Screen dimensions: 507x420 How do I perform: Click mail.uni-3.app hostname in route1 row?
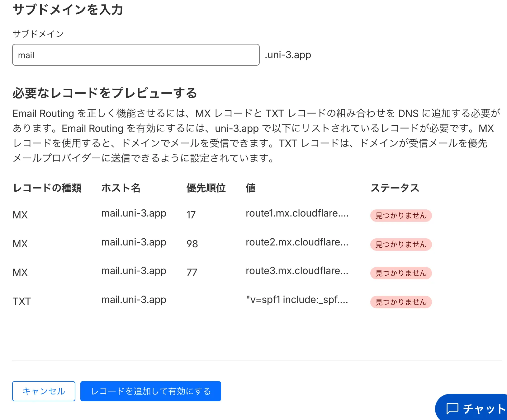point(134,213)
